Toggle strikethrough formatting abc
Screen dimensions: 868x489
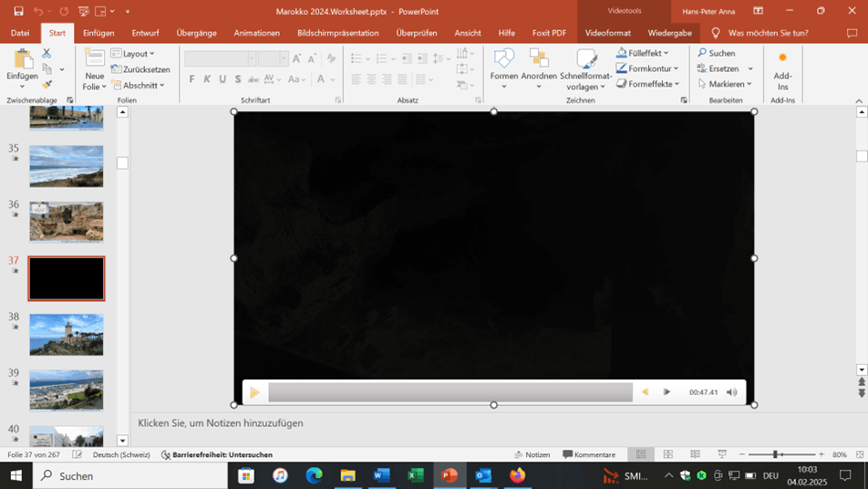[x=253, y=79]
